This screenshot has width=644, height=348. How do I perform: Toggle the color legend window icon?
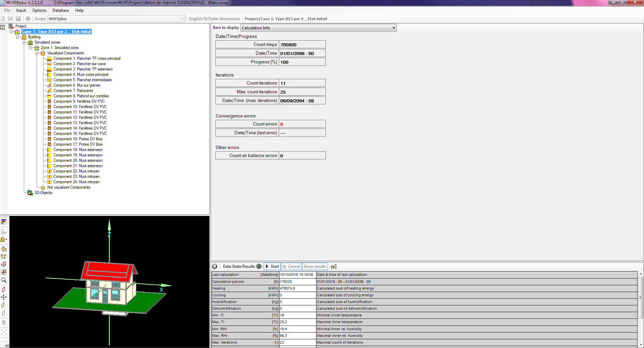click(4, 222)
